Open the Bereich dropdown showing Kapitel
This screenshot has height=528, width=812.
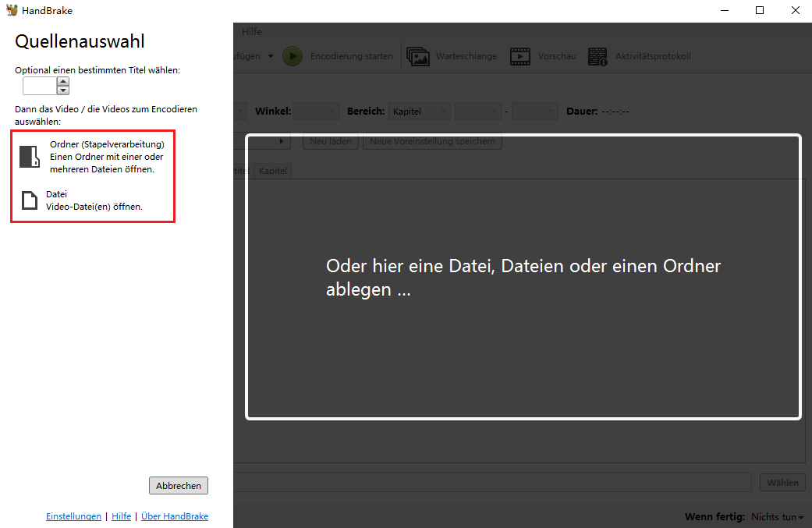click(x=420, y=112)
